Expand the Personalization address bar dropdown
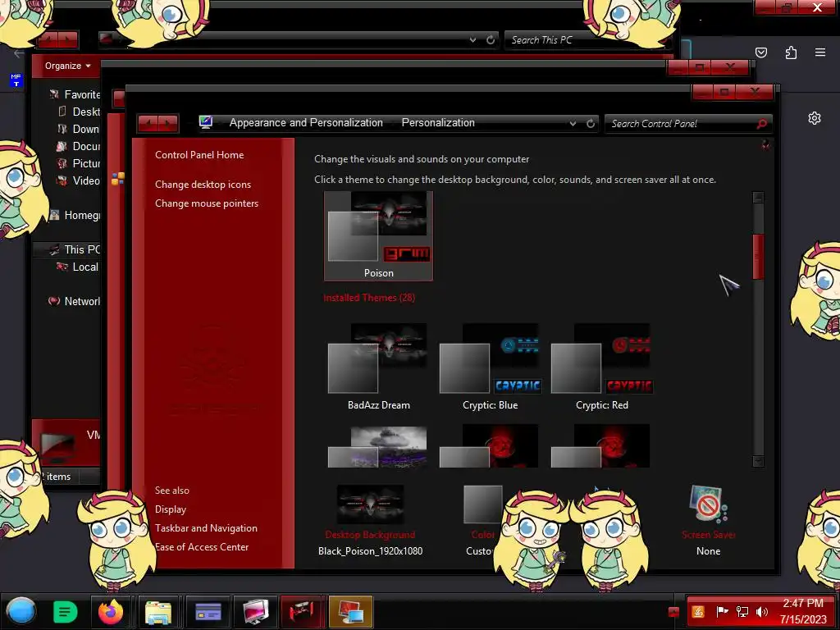Viewport: 840px width, 630px height. pyautogui.click(x=573, y=123)
